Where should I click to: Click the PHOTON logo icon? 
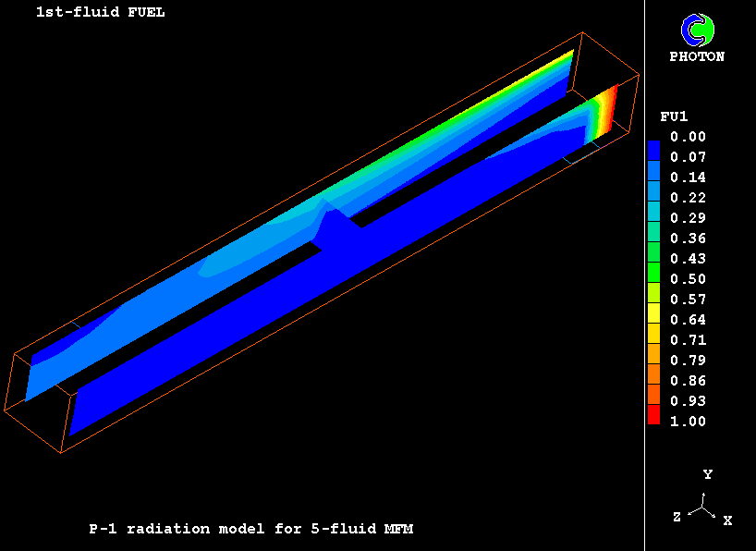(697, 30)
